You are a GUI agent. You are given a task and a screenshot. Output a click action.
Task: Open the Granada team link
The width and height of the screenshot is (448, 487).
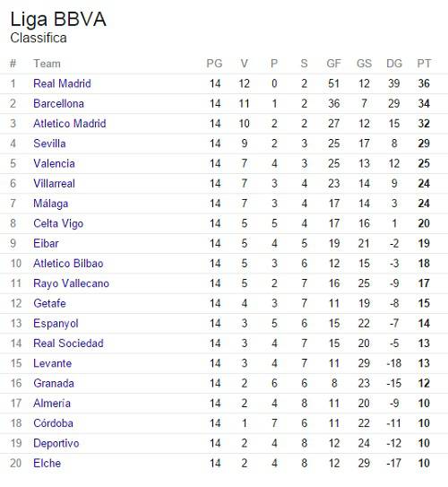click(x=54, y=384)
